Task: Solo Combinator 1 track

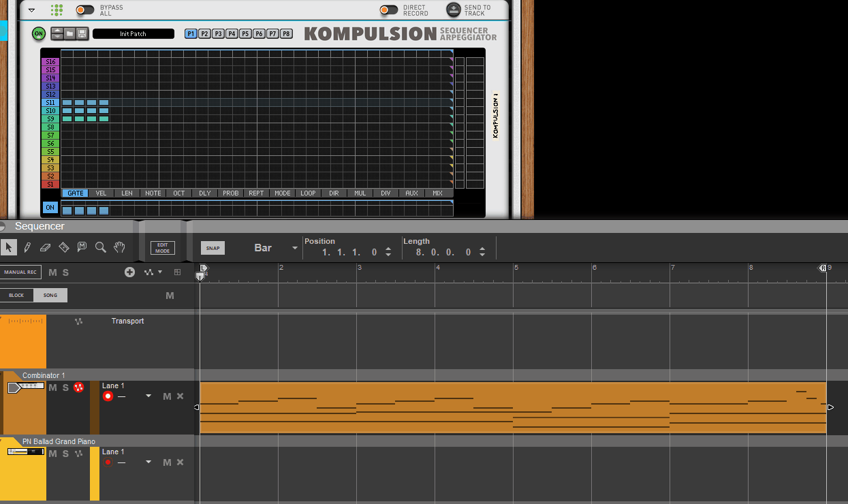Action: point(65,388)
